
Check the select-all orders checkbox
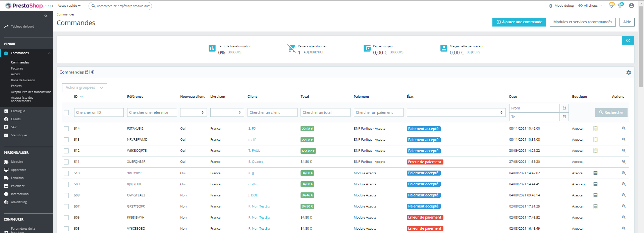(x=66, y=113)
